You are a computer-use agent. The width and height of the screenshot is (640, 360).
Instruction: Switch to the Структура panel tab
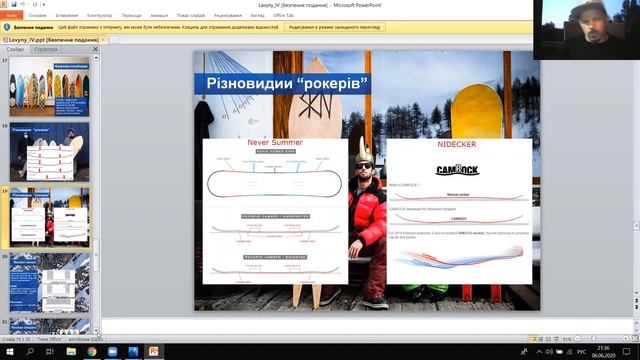coord(46,49)
